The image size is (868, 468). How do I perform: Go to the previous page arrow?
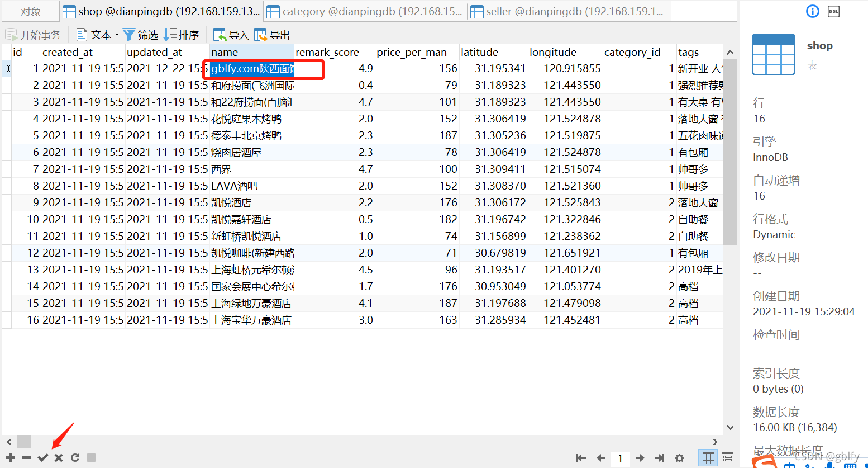click(601, 458)
